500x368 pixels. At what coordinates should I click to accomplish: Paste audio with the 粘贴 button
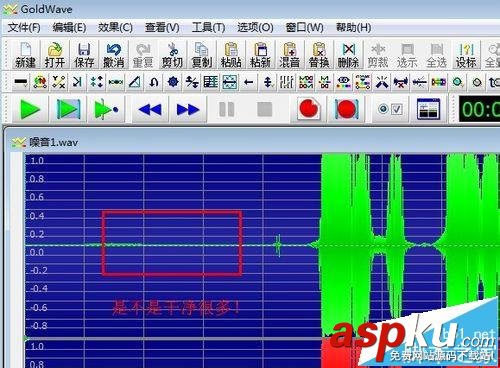(231, 55)
